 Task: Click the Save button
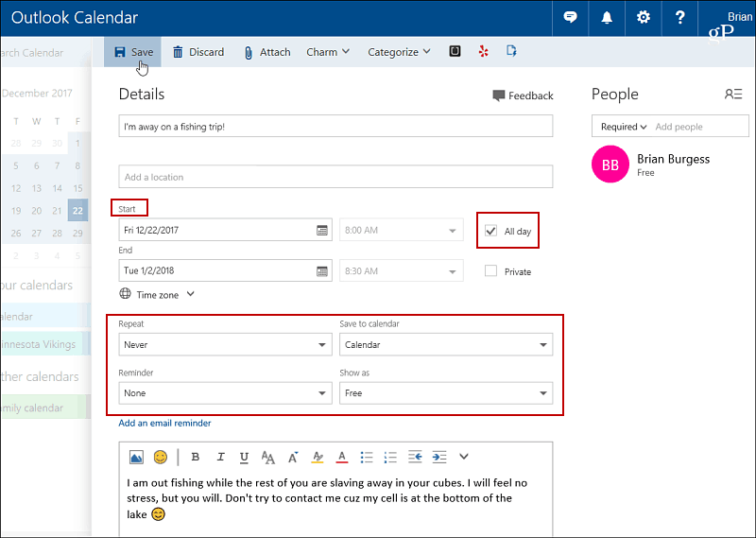(x=133, y=52)
